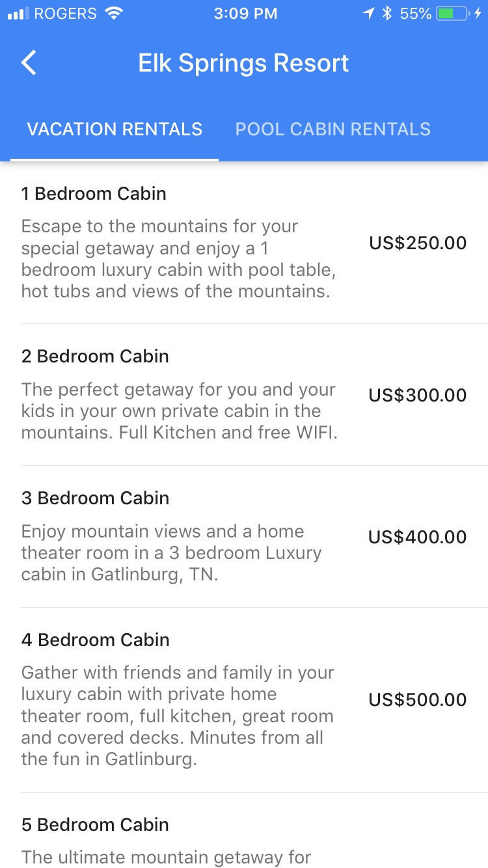The height and width of the screenshot is (868, 488).
Task: Tap the home theater room description text
Action: 171,553
